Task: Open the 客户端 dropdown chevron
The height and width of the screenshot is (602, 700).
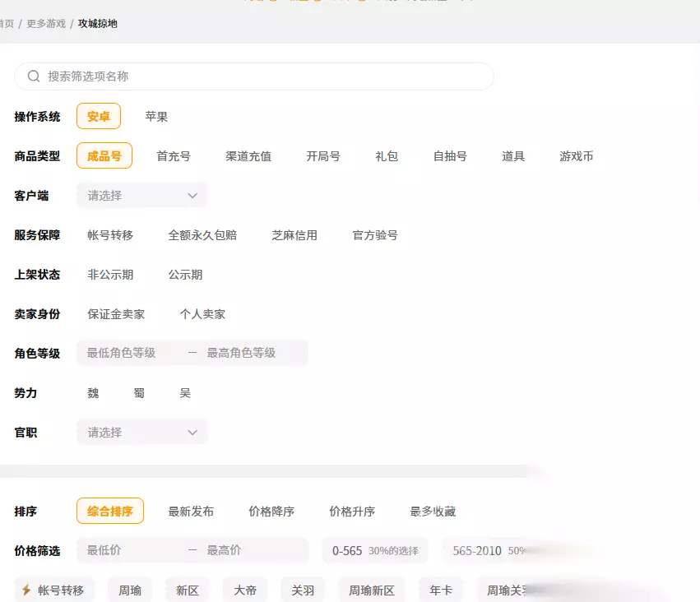Action: click(x=192, y=196)
